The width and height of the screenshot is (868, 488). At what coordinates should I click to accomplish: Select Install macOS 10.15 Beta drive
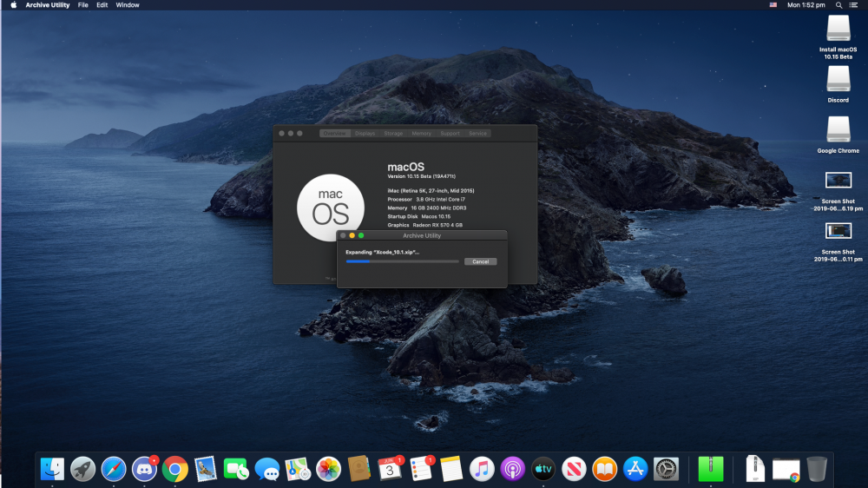coord(838,37)
